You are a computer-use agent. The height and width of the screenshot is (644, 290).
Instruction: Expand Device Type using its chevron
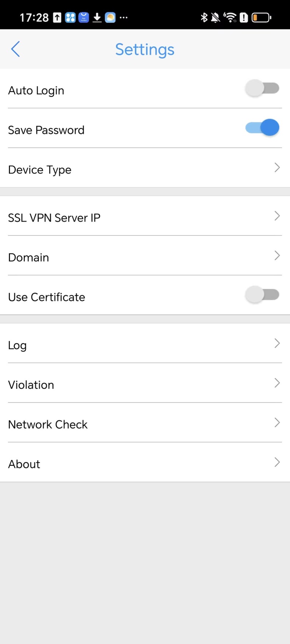coord(277,168)
